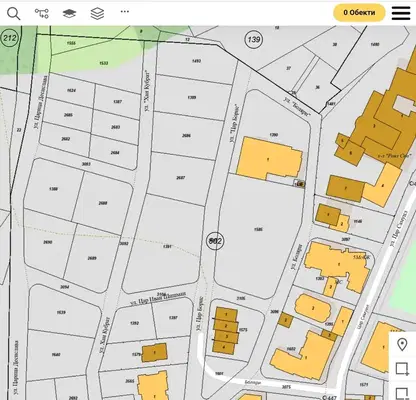Click the circled marker 502 on street

coord(214,241)
